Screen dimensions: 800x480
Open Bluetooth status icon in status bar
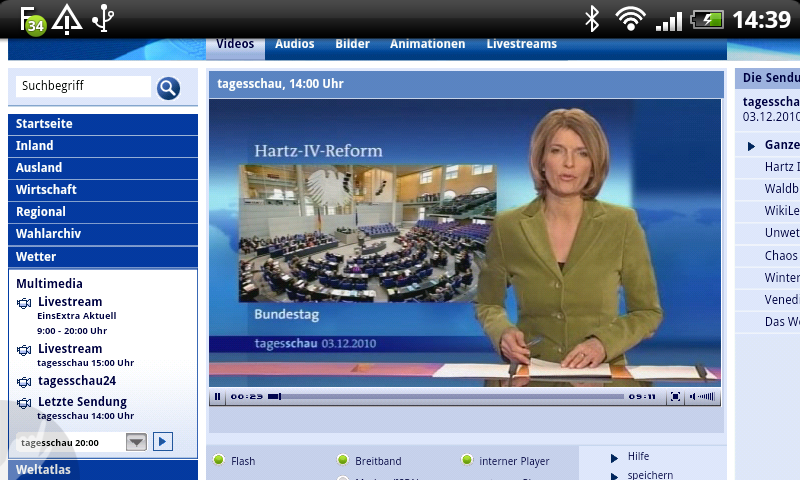(x=592, y=18)
